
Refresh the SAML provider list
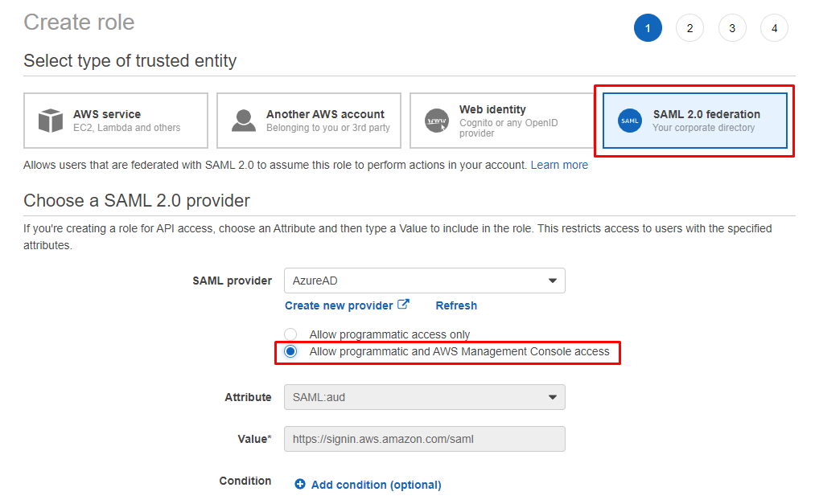click(x=456, y=305)
